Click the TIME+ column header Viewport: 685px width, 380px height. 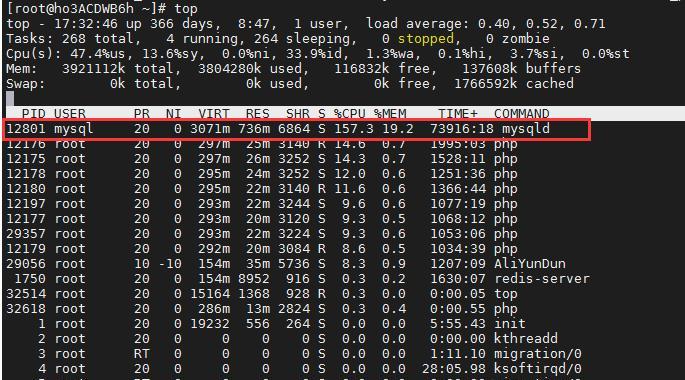tap(458, 114)
